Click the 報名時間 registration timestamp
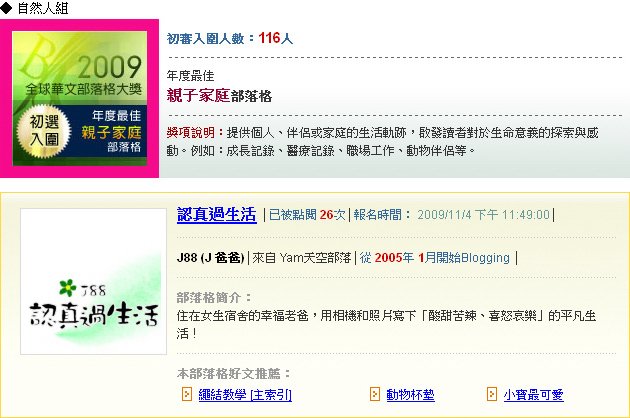 click(451, 215)
